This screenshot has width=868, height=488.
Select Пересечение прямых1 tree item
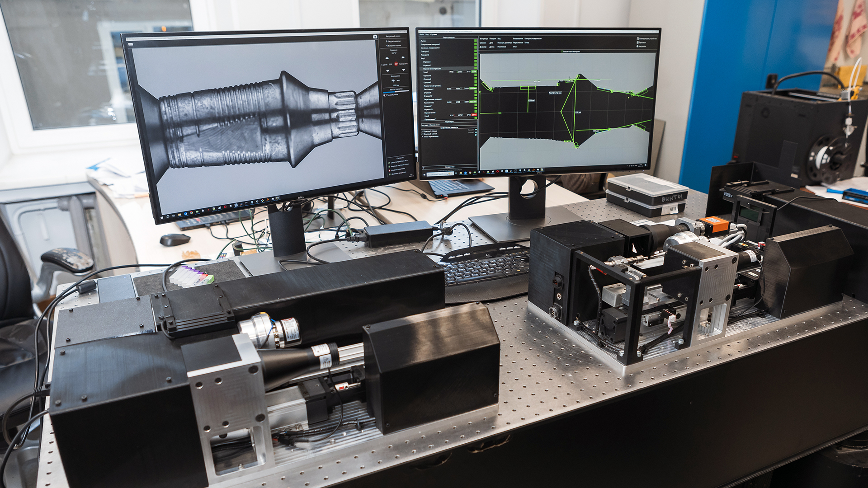tap(432, 69)
